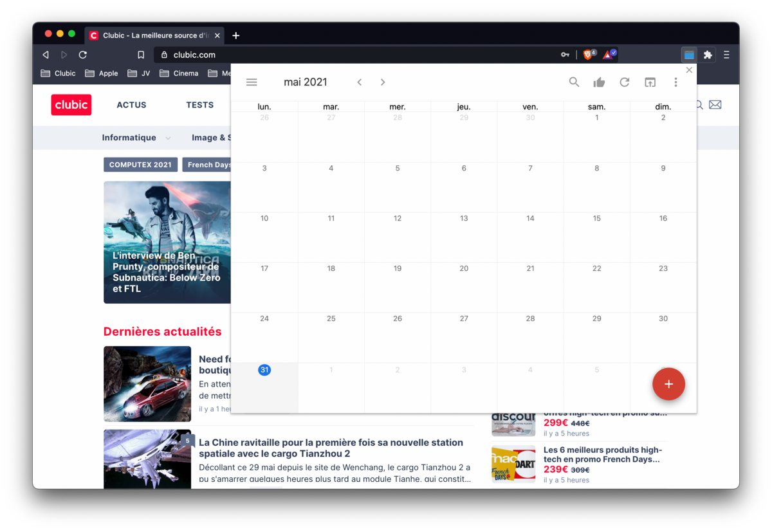Open the calendar more-options menu
This screenshot has width=772, height=532.
(x=675, y=82)
